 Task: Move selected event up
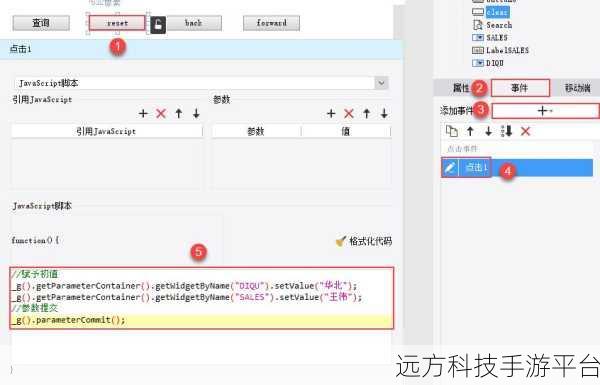[x=470, y=131]
